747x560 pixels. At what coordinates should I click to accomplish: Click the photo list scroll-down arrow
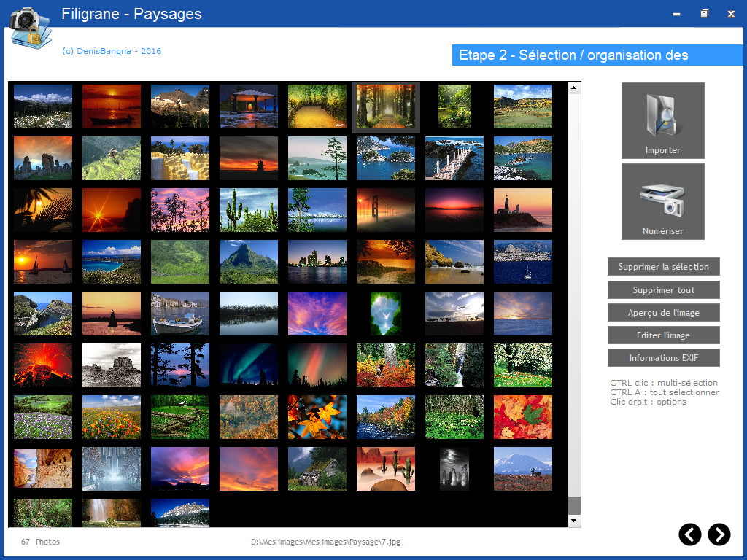pyautogui.click(x=574, y=521)
